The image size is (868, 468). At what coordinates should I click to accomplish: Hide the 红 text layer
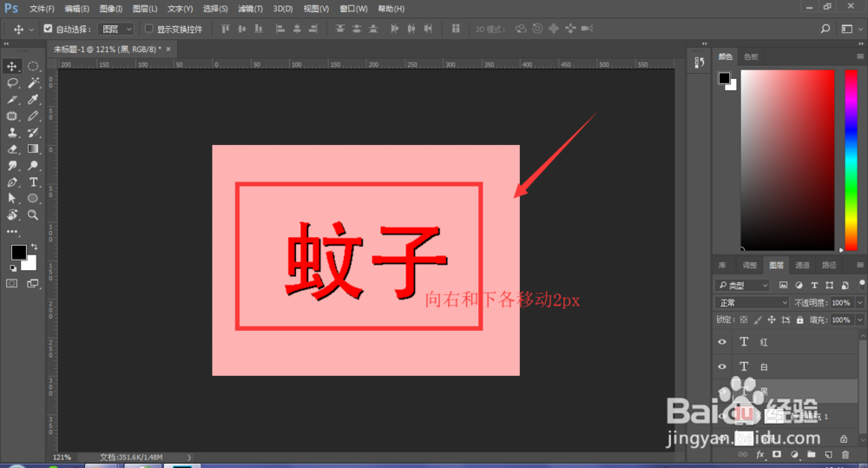coord(722,342)
